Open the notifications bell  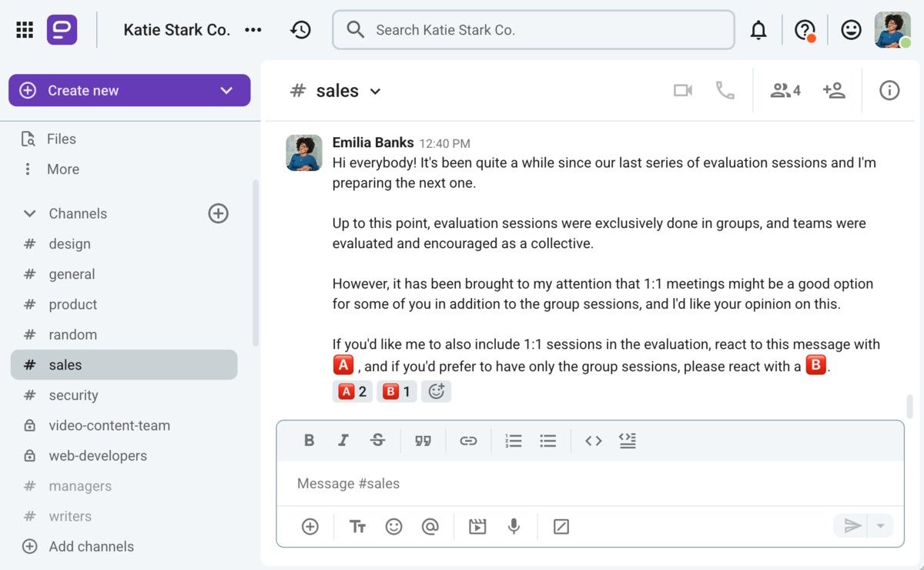(x=758, y=30)
